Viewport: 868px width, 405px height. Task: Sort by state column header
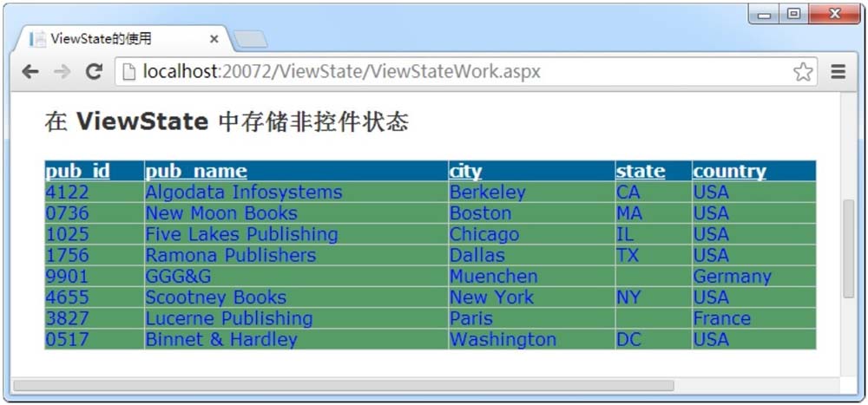click(x=641, y=171)
